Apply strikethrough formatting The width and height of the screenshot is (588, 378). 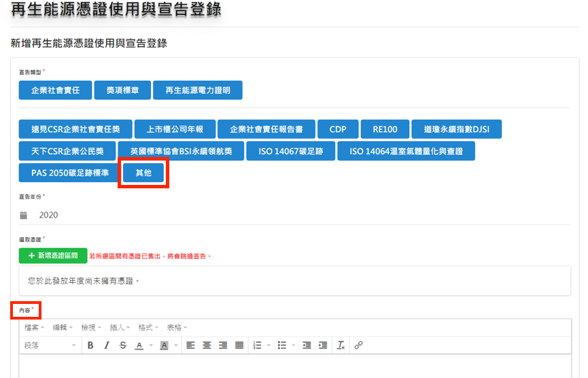123,345
